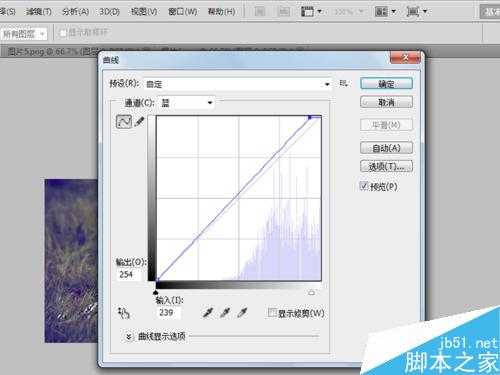Select the pencil draw-curve tool
The height and width of the screenshot is (375, 500).
click(139, 122)
